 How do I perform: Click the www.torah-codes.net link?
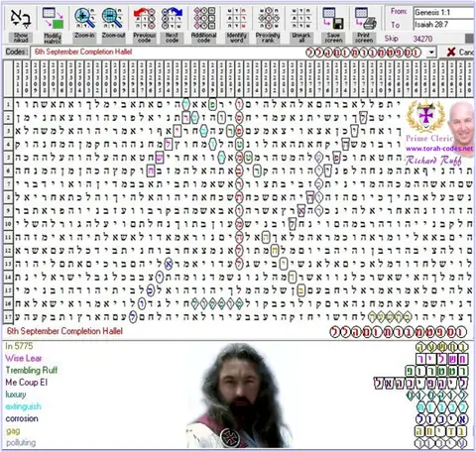[439, 149]
